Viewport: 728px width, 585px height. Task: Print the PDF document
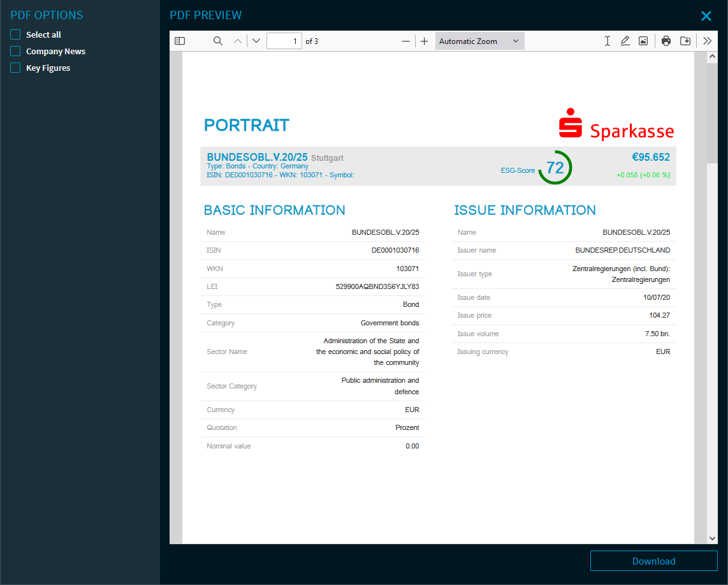coord(666,41)
